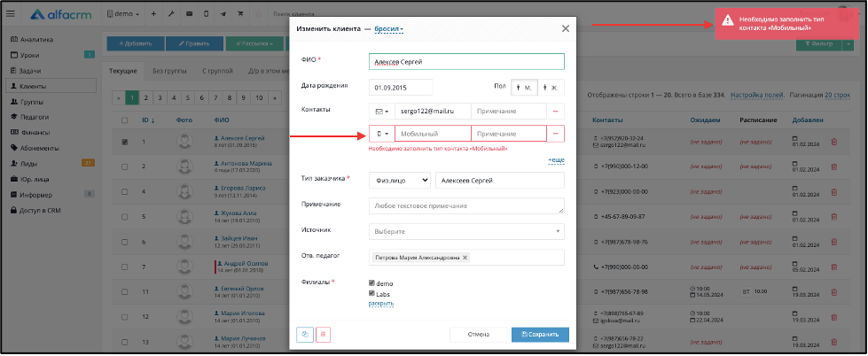The width and height of the screenshot is (868, 356).
Task: Check row checkbox for Зайцев Иван
Action: pos(124,242)
